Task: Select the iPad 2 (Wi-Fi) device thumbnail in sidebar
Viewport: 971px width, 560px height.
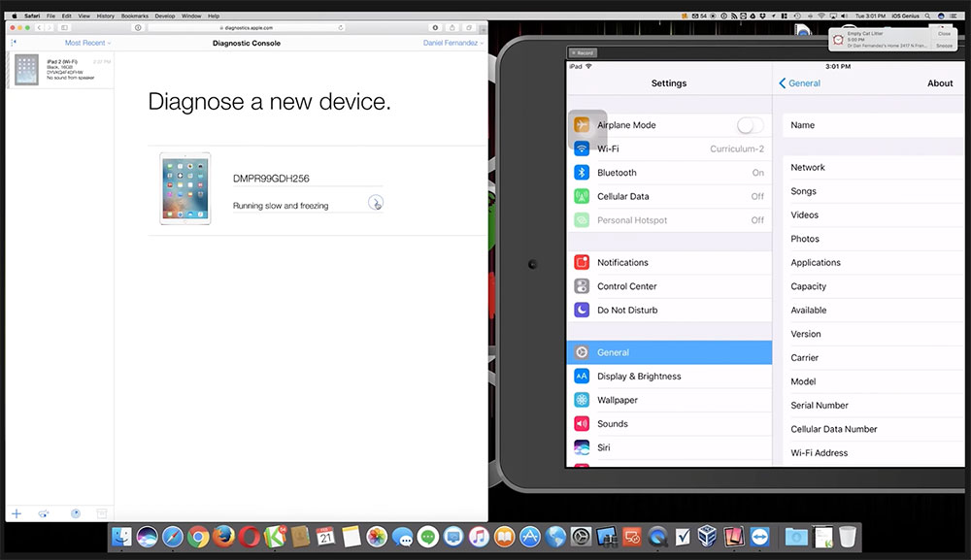Action: point(26,70)
